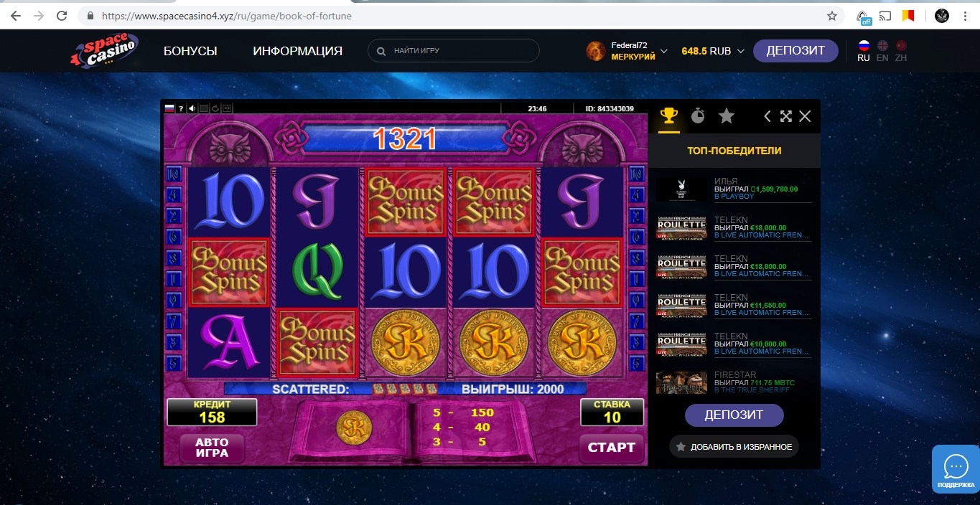Screen dimensions: 980x505
Task: Mute the game sound speaker icon
Action: pos(192,108)
